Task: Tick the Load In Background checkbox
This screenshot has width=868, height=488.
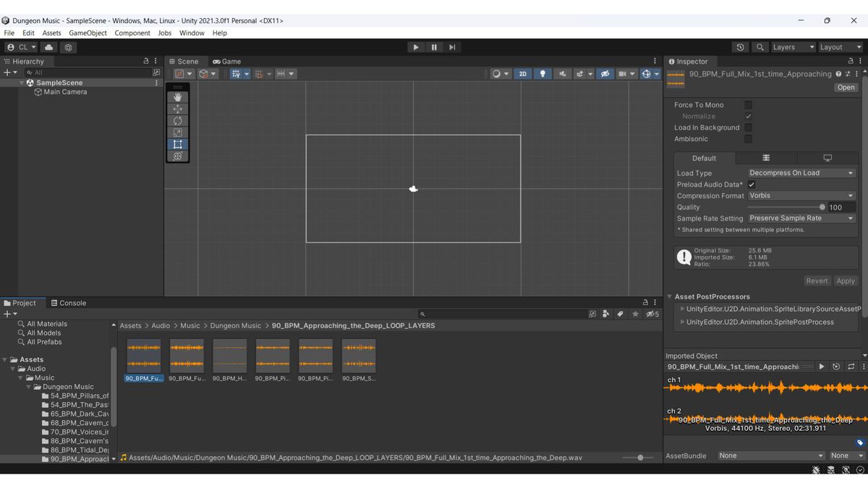Action: click(x=748, y=127)
